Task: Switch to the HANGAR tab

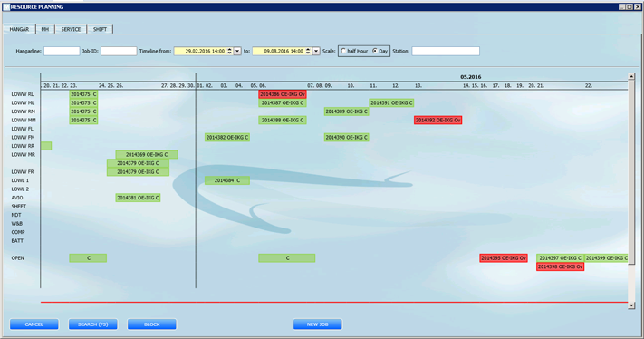Action: click(x=19, y=29)
